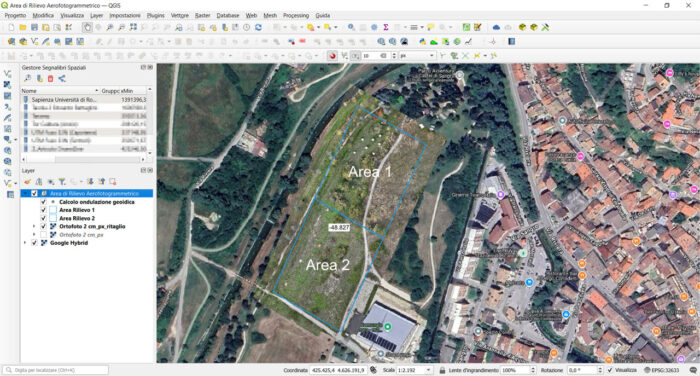Open the Visualizza menu
700x376 pixels.
pyautogui.click(x=72, y=15)
